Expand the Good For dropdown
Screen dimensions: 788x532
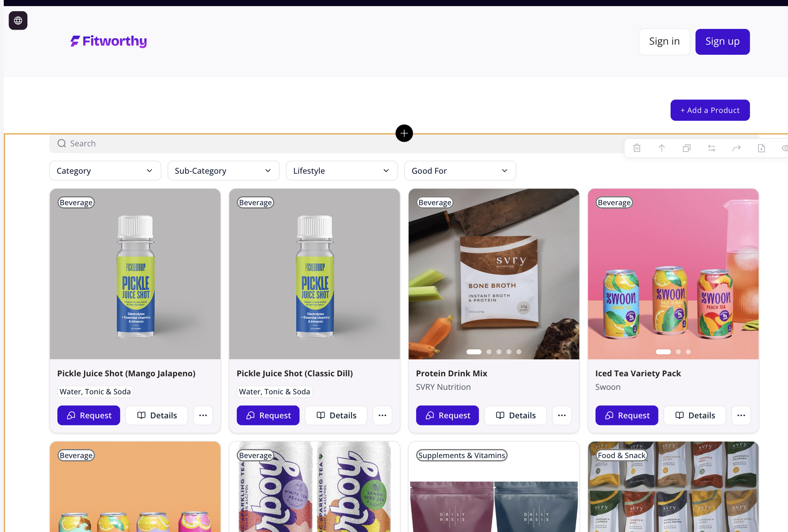460,171
